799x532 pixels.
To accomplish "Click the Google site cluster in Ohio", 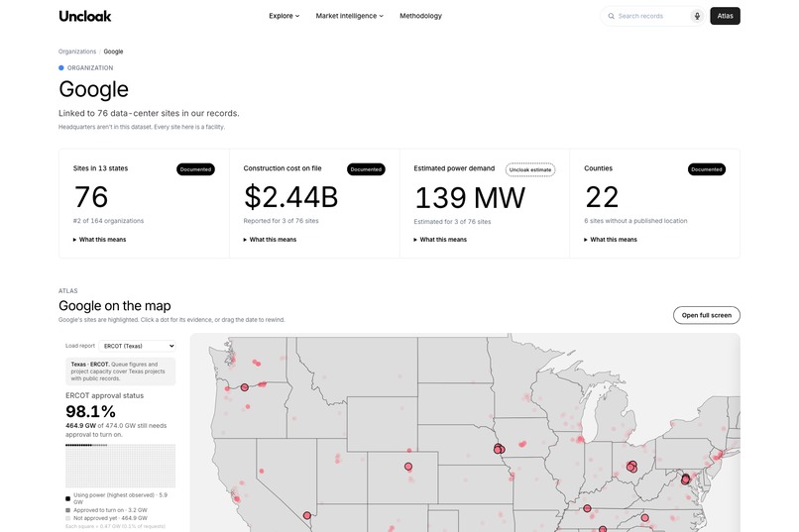I will (631, 467).
